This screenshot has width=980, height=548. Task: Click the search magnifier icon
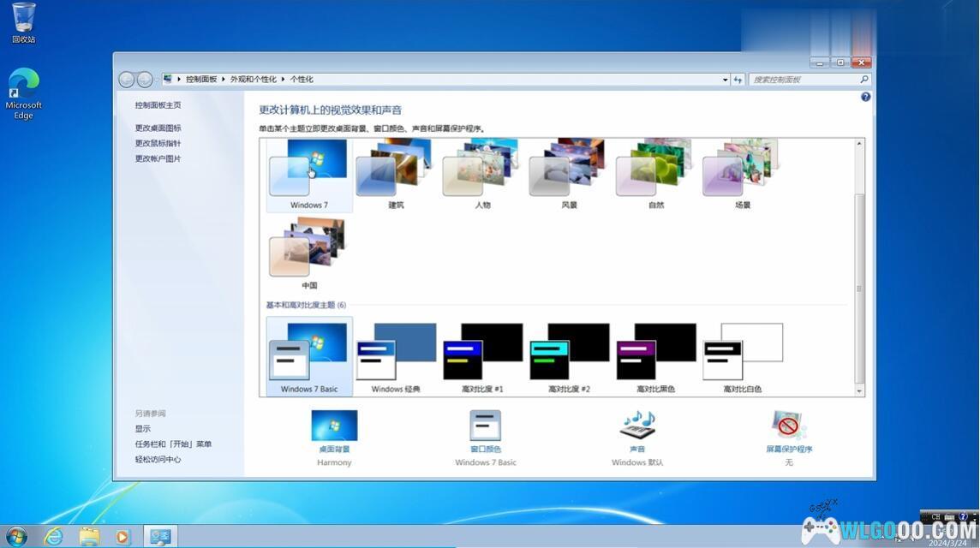[863, 80]
